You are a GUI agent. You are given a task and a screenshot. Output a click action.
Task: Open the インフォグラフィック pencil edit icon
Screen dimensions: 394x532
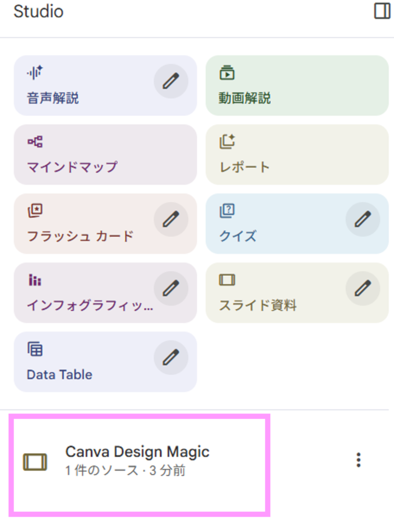coord(170,288)
